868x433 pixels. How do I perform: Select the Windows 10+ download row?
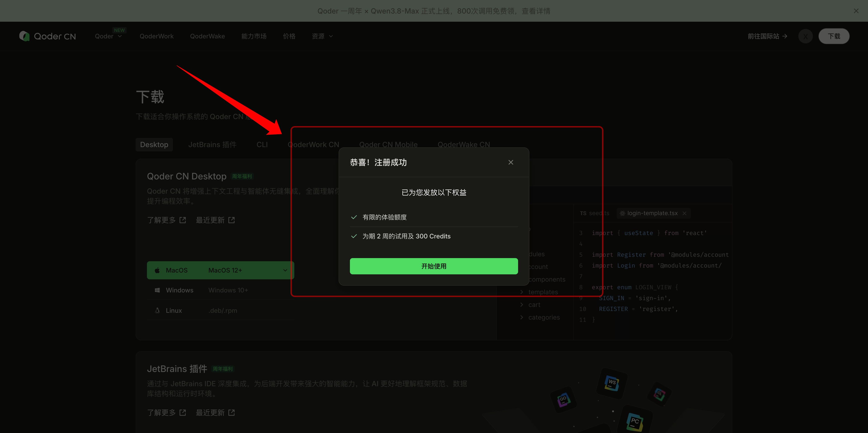pos(220,290)
